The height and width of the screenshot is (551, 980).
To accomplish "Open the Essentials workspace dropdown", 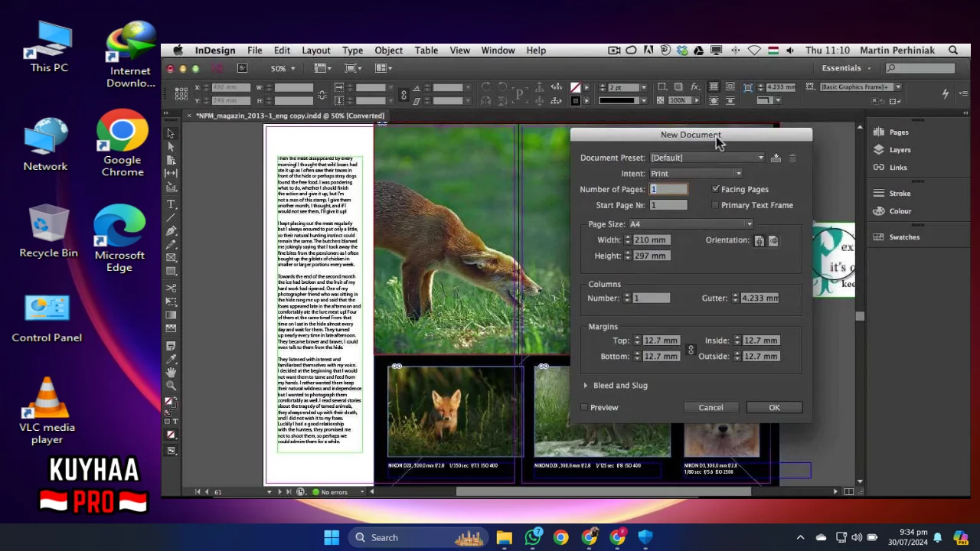I will tap(847, 68).
